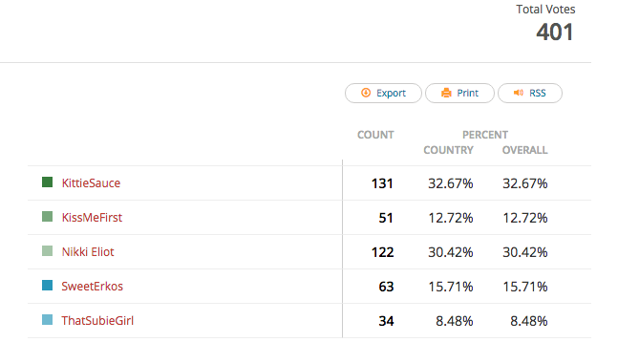Open the ThatSubieGirl link
This screenshot has width=618, height=364.
point(97,320)
